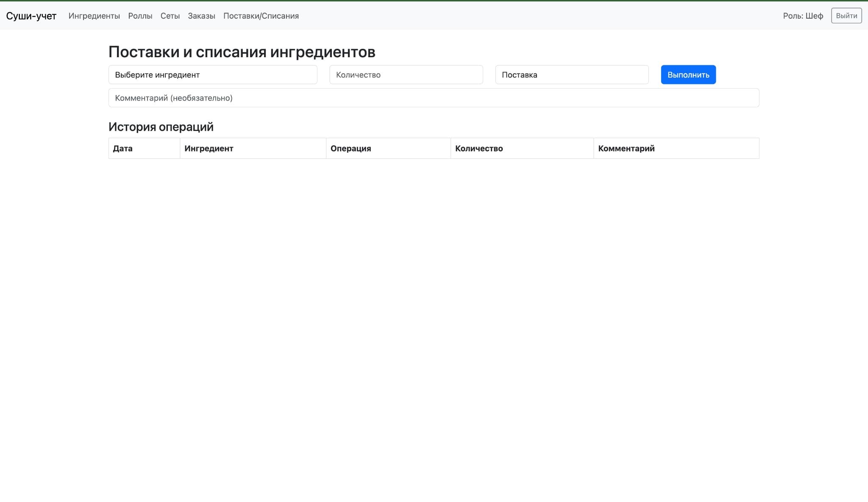Click the Количество table column header
Image resolution: width=868 pixels, height=502 pixels.
[479, 148]
